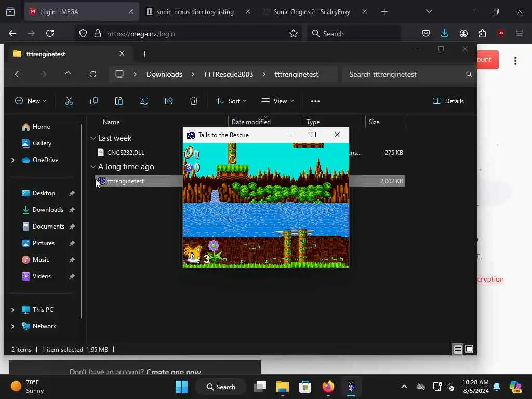This screenshot has height=399, width=532.
Task: Refresh the File Explorer folder view
Action: (92, 74)
